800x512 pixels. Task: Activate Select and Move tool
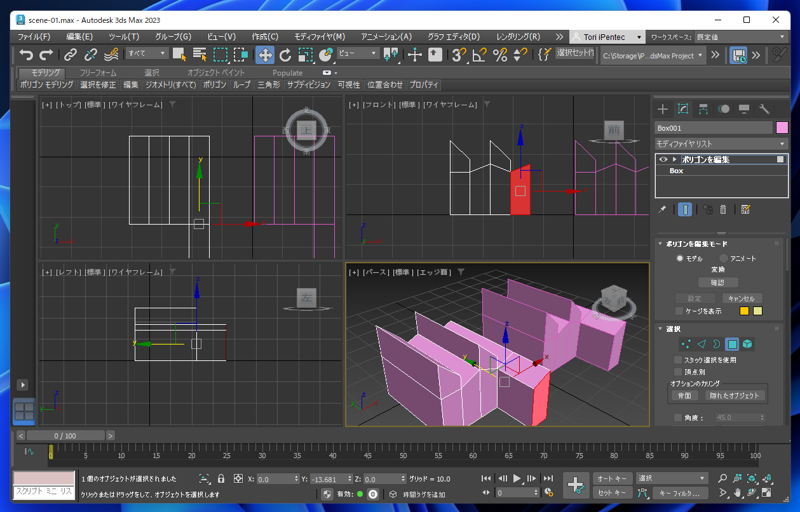coord(265,55)
